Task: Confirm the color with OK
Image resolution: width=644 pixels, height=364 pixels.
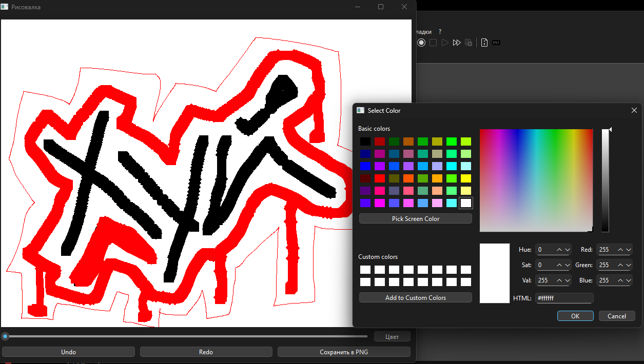Action: tap(575, 316)
